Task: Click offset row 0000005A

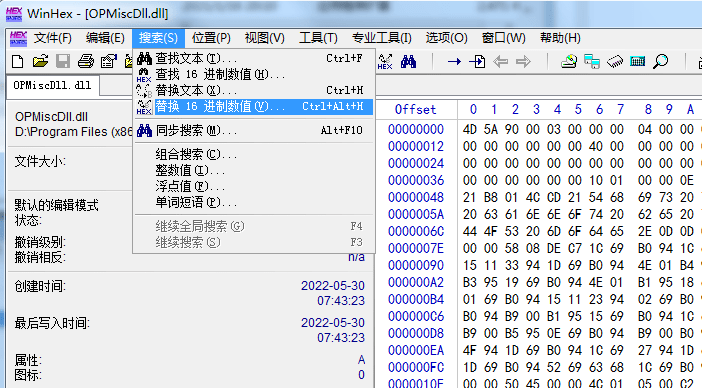Action: [x=416, y=214]
